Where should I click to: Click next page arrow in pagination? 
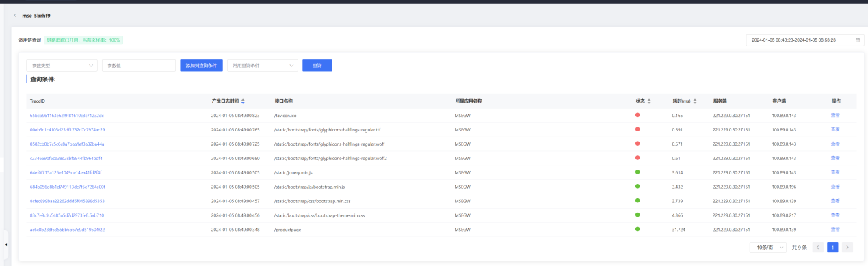click(847, 247)
